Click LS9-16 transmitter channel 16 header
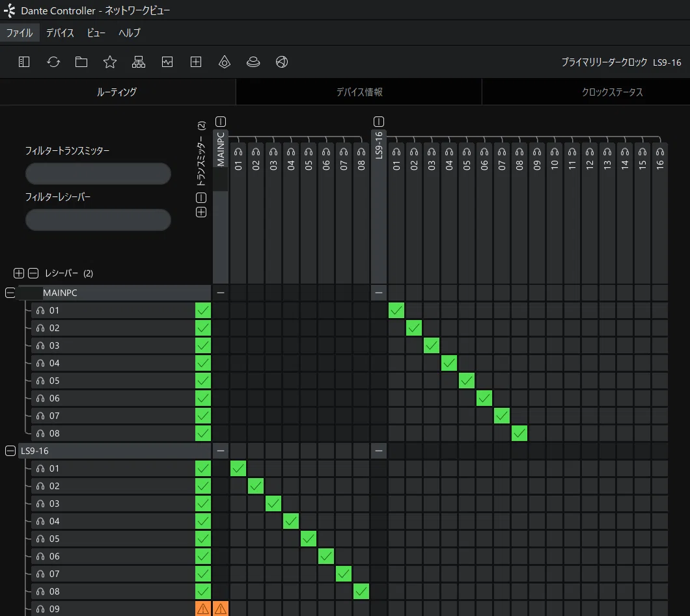 (660, 213)
